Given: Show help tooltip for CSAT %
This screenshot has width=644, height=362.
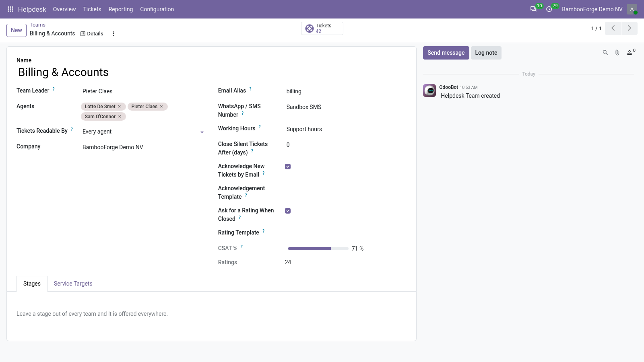Looking at the screenshot, I should [242, 247].
